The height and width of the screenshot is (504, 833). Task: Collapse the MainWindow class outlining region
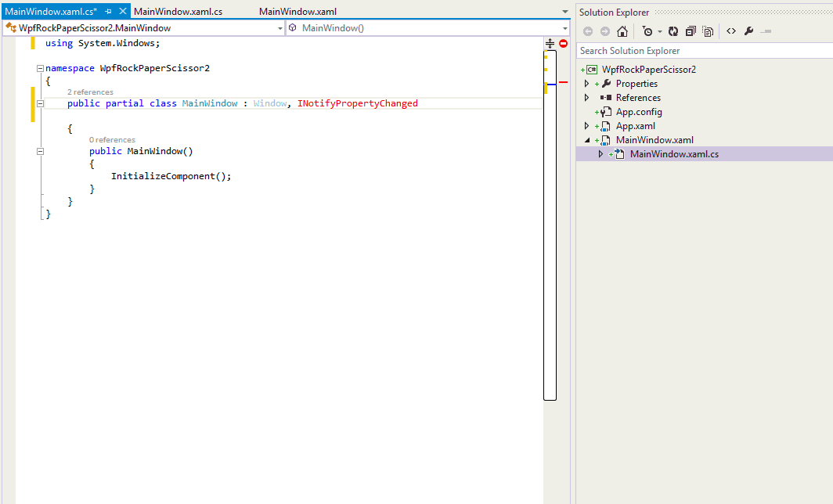click(x=39, y=103)
